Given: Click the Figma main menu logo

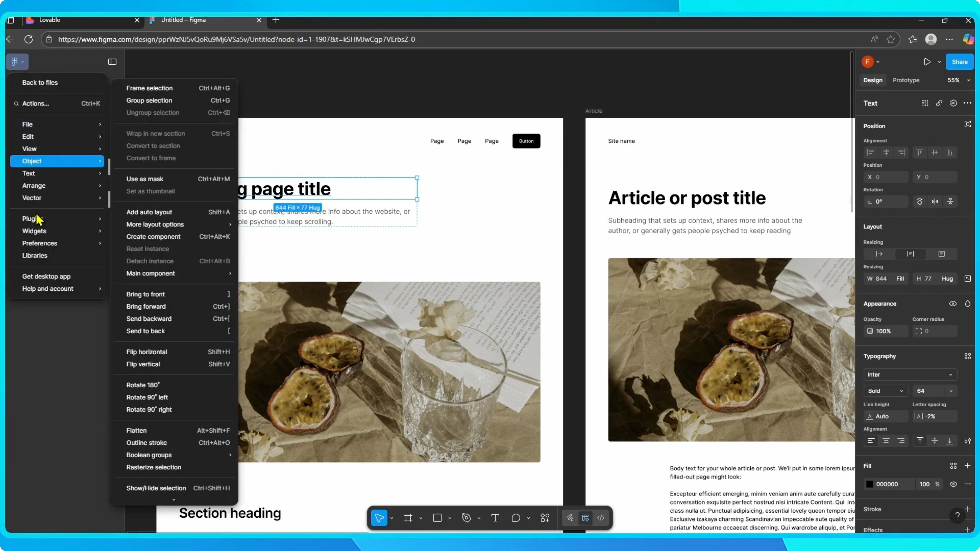Looking at the screenshot, I should [x=17, y=61].
